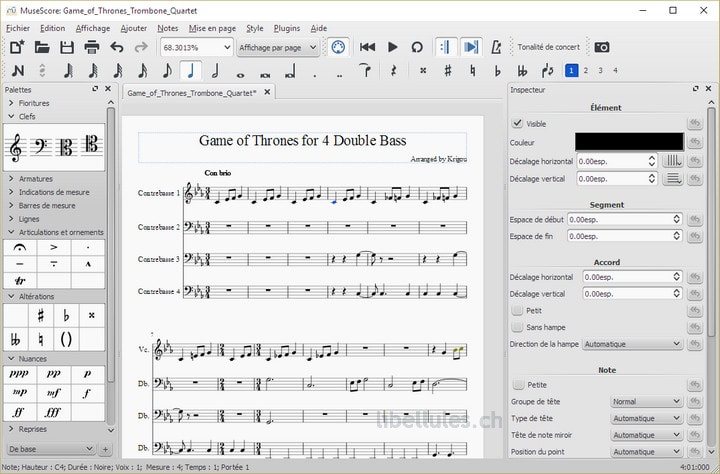
Task: Undo the last action
Action: pyautogui.click(x=117, y=47)
